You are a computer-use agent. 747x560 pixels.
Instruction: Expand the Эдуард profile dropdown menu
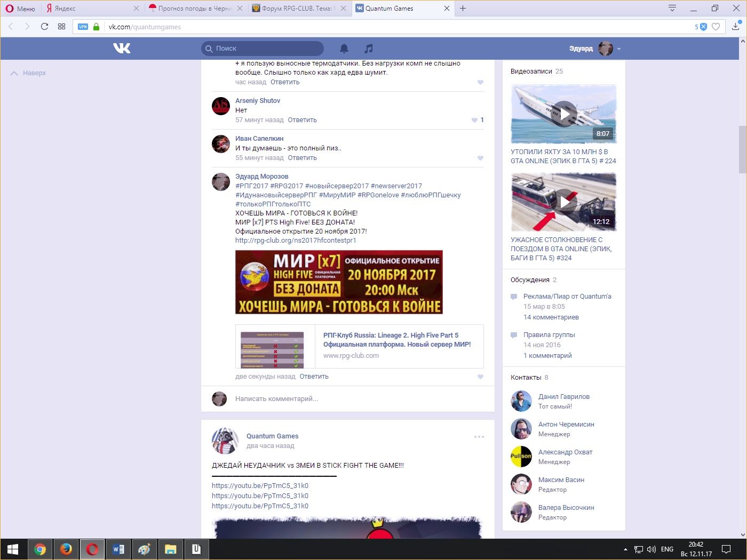coord(619,49)
